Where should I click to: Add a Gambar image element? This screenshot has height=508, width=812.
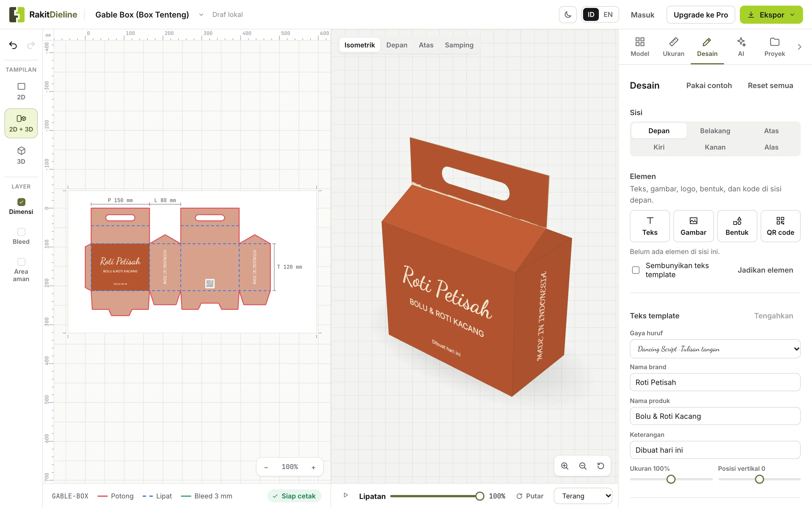pos(693,226)
